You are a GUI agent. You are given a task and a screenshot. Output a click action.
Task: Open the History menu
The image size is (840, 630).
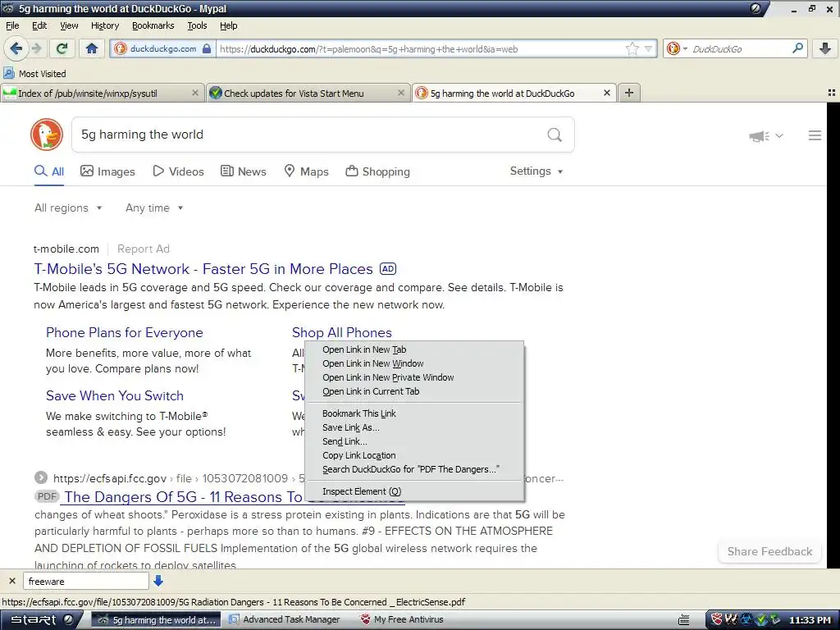coord(105,25)
